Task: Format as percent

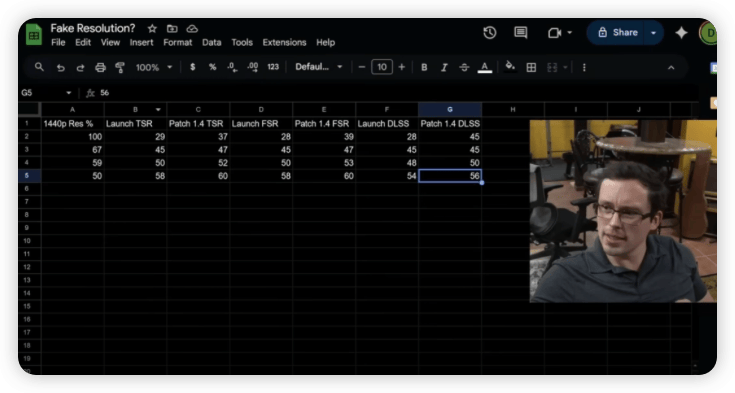Action: tap(212, 67)
